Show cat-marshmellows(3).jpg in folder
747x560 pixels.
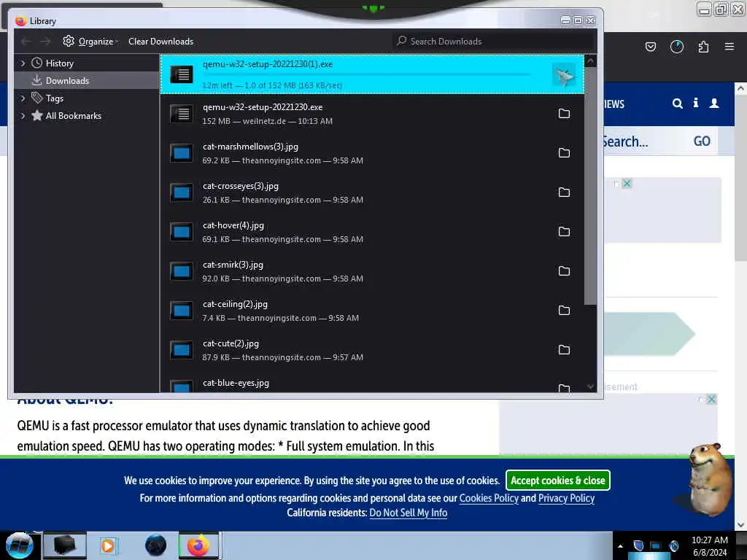(x=564, y=153)
